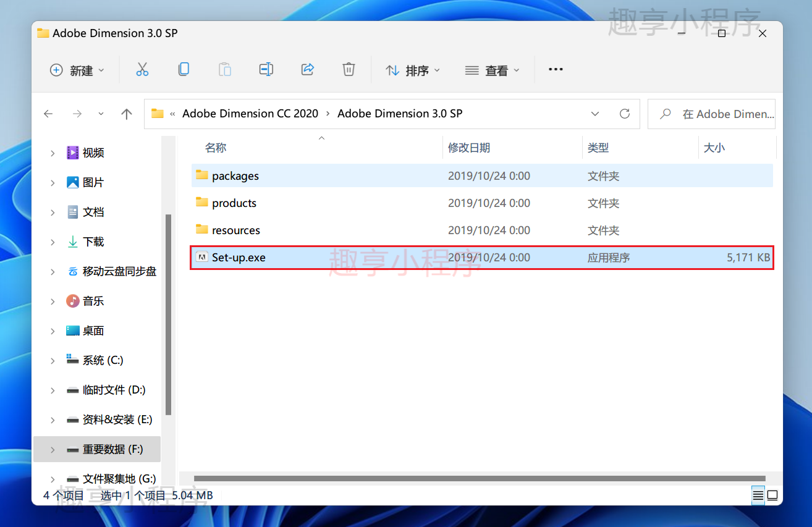812x527 pixels.
Task: Select the Set-up.exe file
Action: pyautogui.click(x=482, y=258)
